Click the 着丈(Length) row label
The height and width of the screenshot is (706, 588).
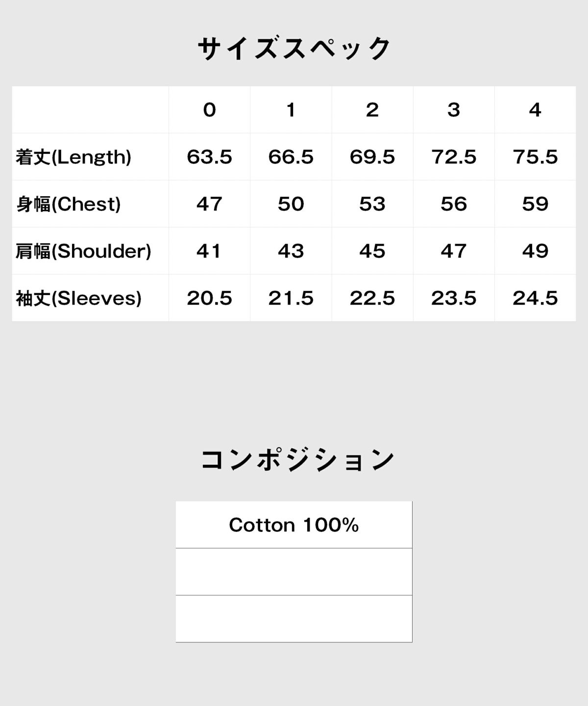click(73, 157)
